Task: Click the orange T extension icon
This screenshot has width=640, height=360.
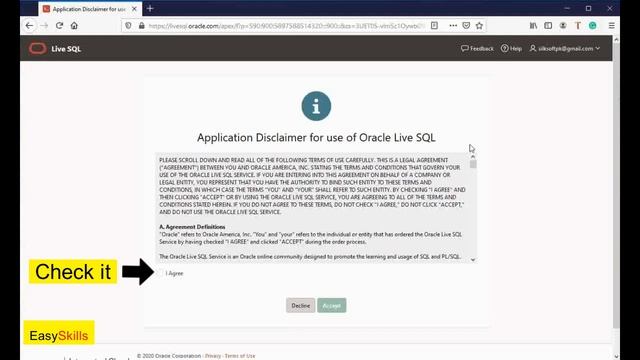Action: (578, 25)
